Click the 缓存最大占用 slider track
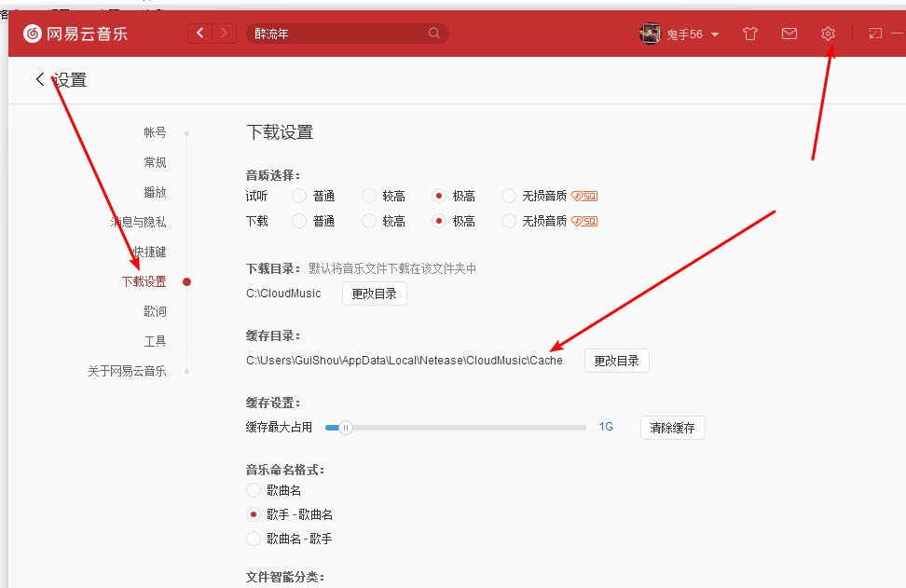Image resolution: width=906 pixels, height=588 pixels. click(x=456, y=428)
